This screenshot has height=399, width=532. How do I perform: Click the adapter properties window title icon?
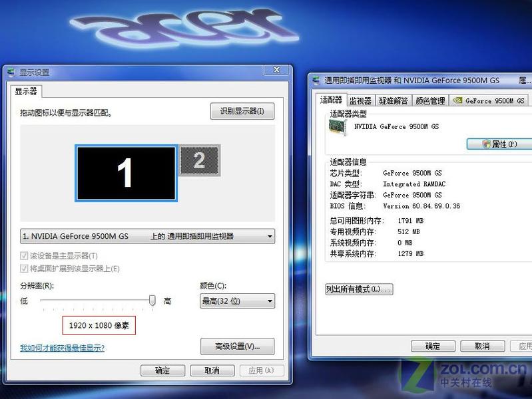316,80
